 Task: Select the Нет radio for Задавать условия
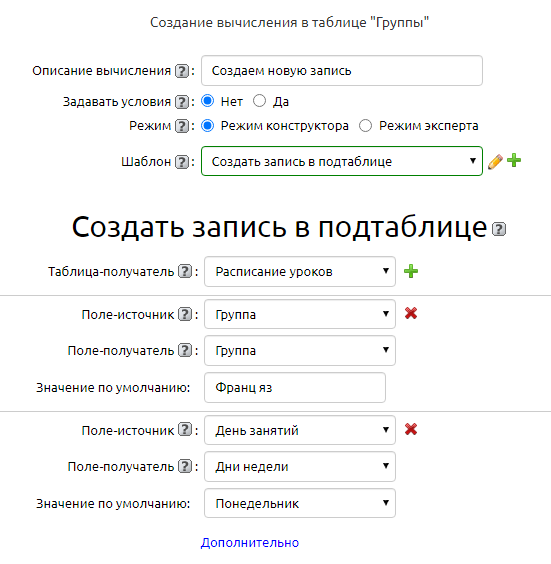click(208, 101)
